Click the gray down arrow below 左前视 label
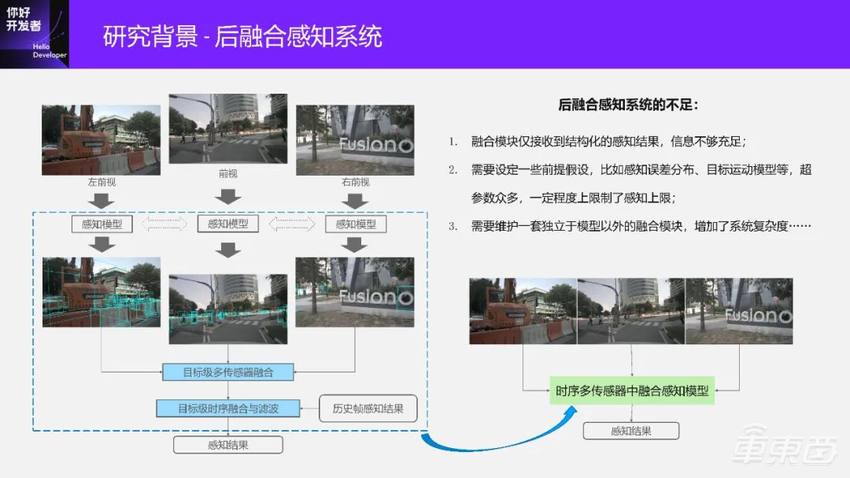The image size is (850, 478). pos(101,198)
